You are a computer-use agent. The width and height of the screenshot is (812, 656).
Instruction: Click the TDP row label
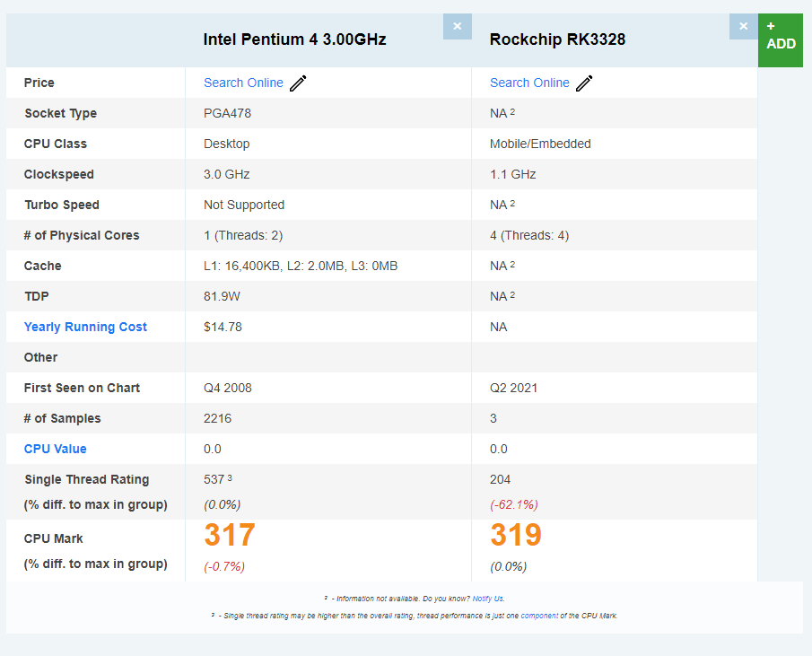coord(36,297)
